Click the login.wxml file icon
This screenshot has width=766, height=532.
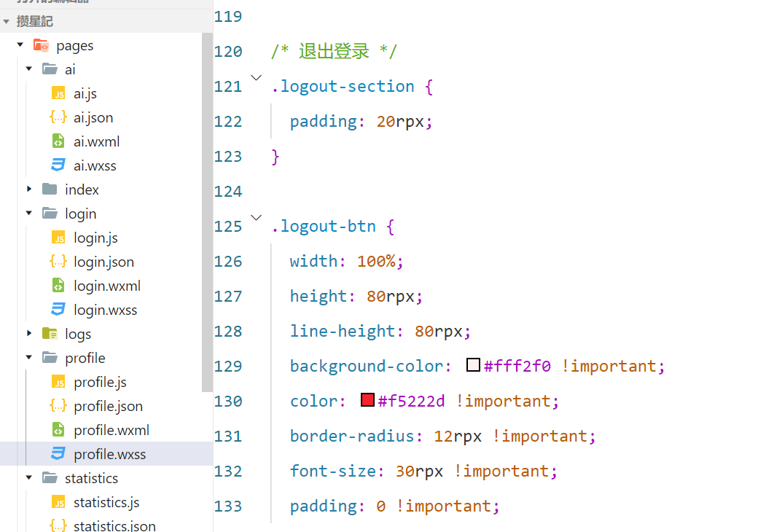point(58,285)
